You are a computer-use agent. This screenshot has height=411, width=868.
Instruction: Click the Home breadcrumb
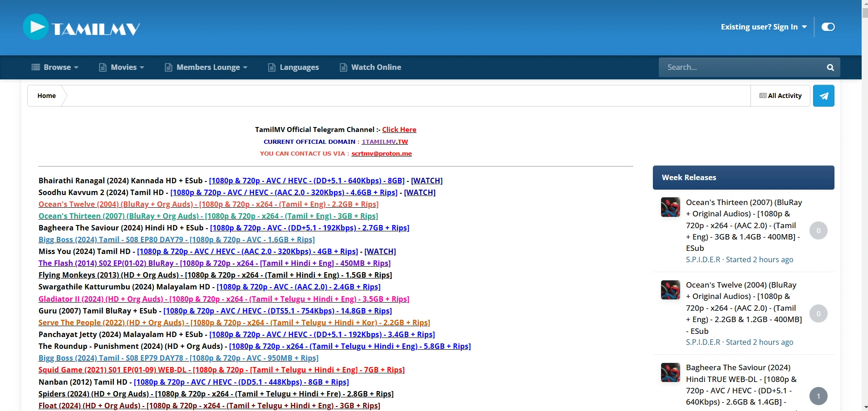tap(47, 96)
